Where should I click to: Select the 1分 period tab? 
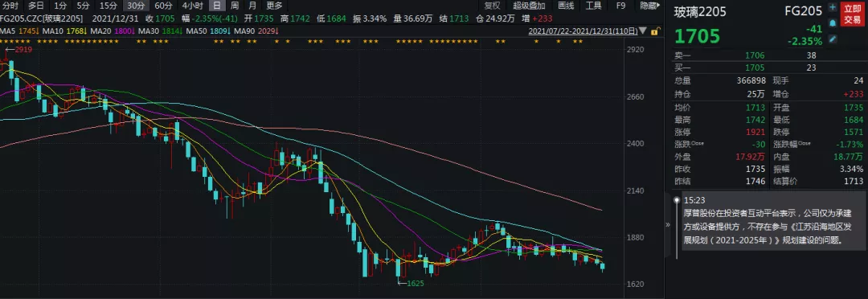pos(60,6)
